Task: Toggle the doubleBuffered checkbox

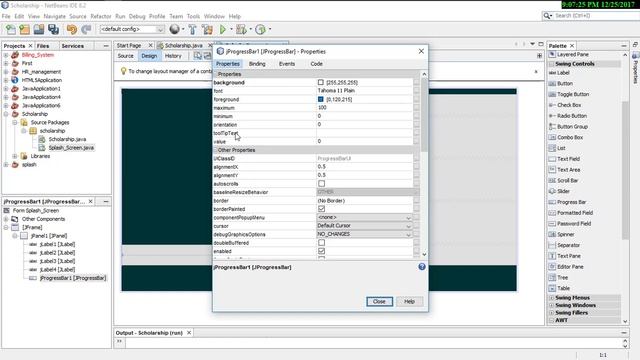Action: [x=322, y=242]
